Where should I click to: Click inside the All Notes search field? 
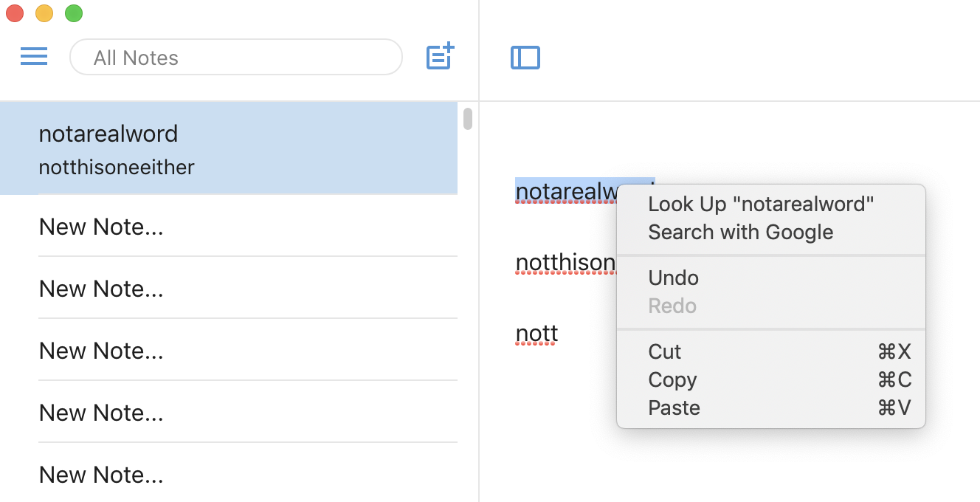coord(236,57)
